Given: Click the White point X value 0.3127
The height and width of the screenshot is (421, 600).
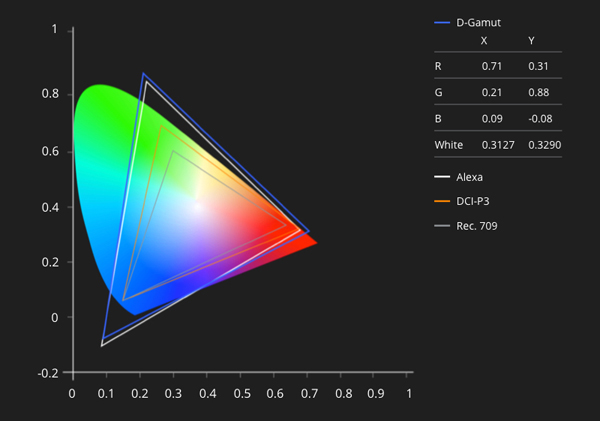Looking at the screenshot, I should [496, 145].
